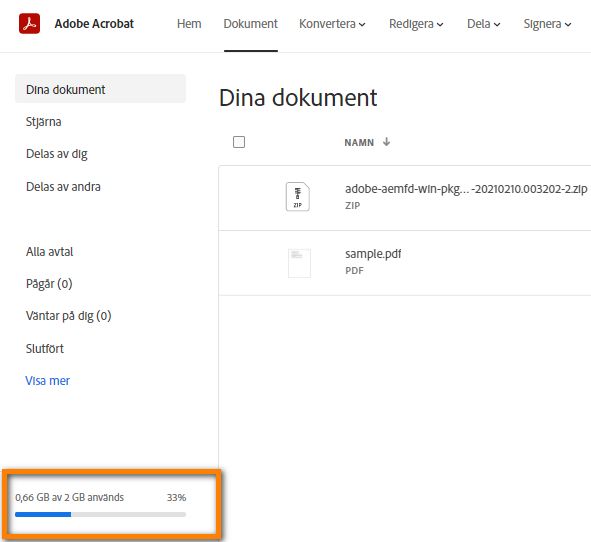The image size is (591, 542).
Task: Expand the Konvertera dropdown menu
Action: pyautogui.click(x=332, y=24)
